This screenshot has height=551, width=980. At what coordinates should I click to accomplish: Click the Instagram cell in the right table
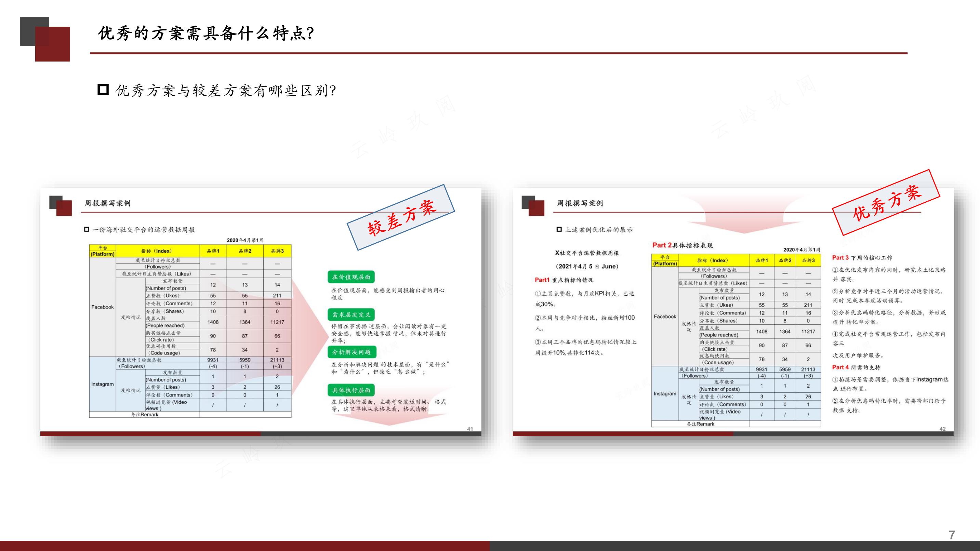pyautogui.click(x=665, y=393)
